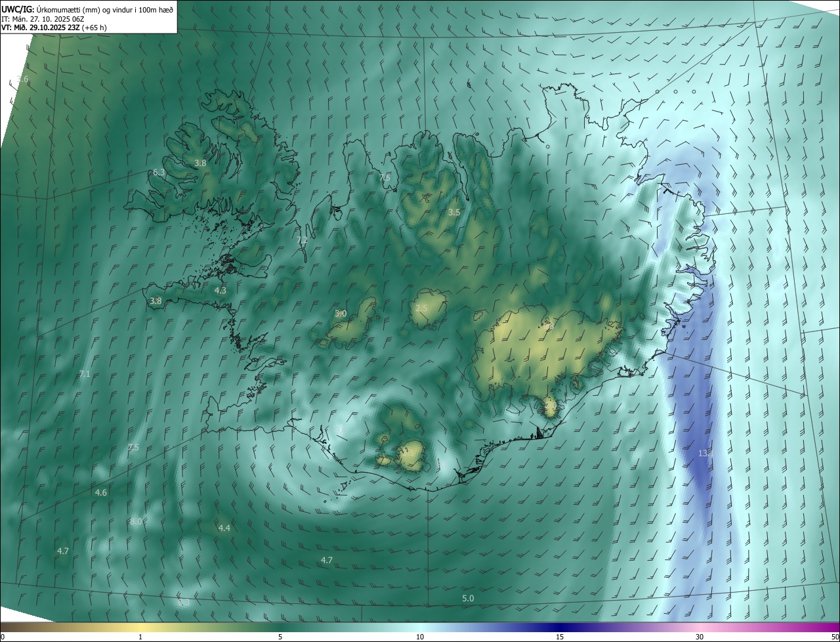Click the dark navy section of the color bar

(x=560, y=627)
